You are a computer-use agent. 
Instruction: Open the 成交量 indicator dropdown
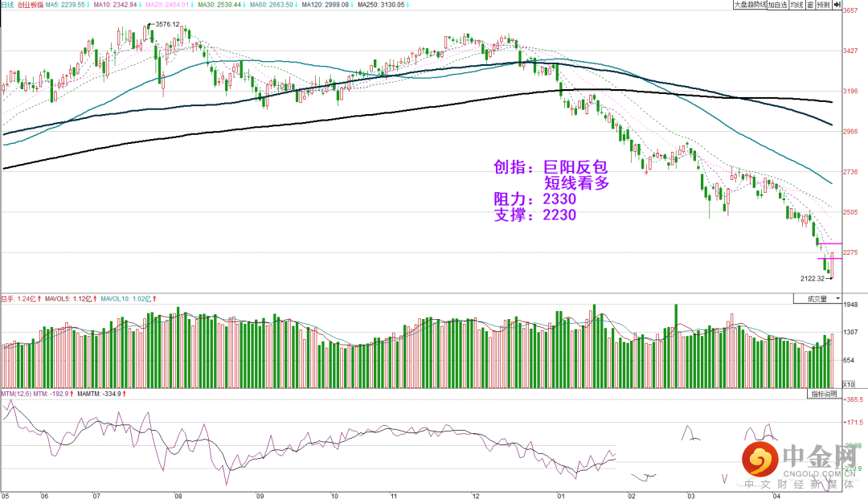[x=817, y=299]
